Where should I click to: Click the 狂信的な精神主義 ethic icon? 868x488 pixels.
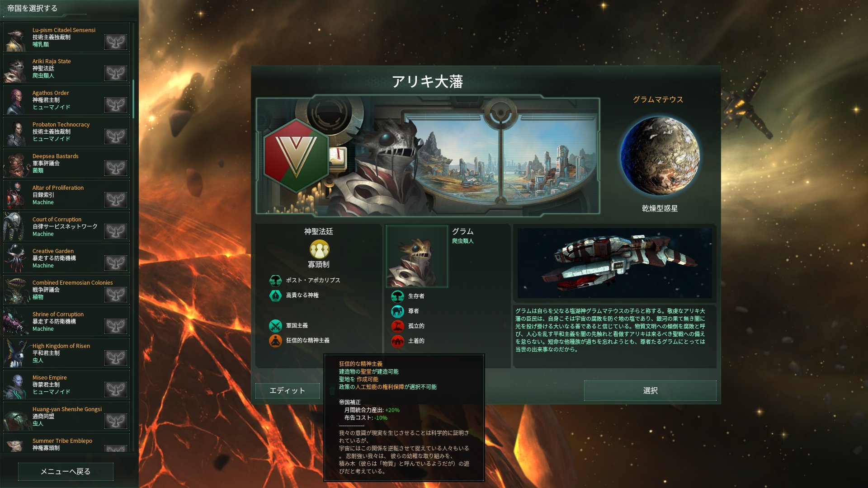275,341
